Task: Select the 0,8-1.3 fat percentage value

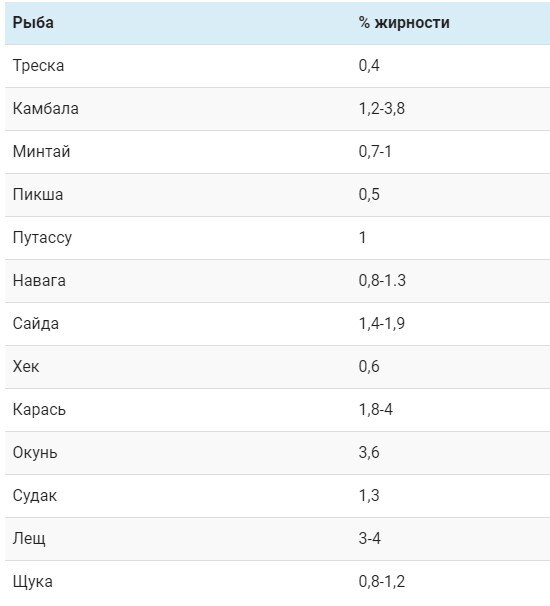Action: [382, 280]
